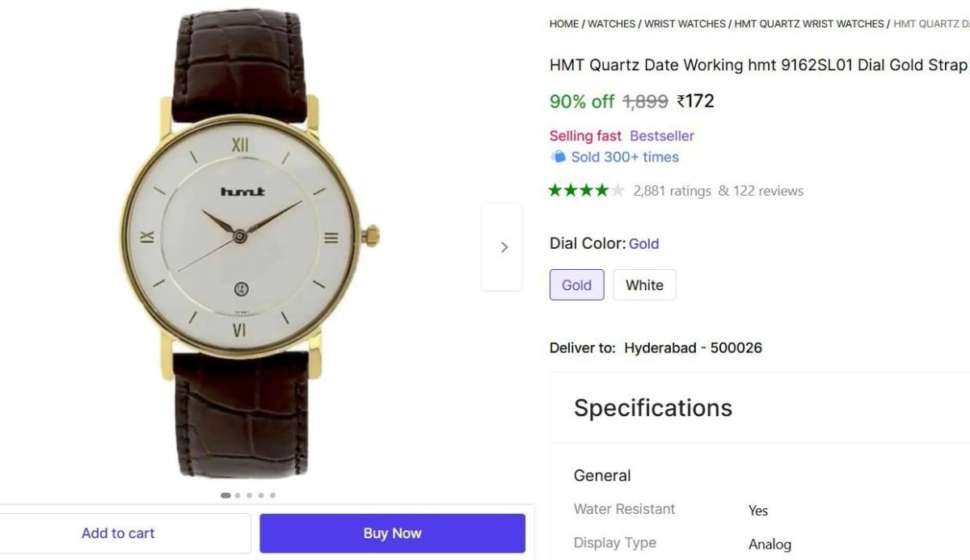Select the White dial color option
This screenshot has width=970, height=560.
coord(644,284)
